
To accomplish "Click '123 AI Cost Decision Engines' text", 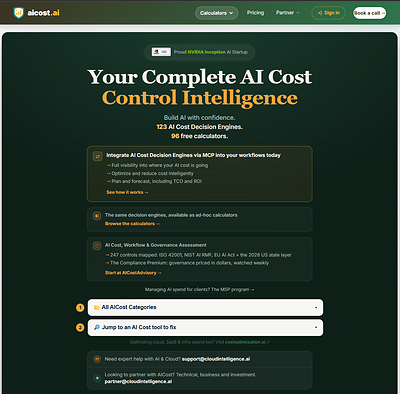I will click(x=200, y=127).
